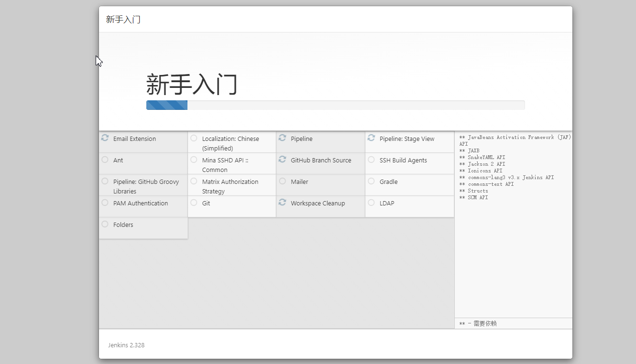Click the Ant pending circle icon

click(x=105, y=160)
